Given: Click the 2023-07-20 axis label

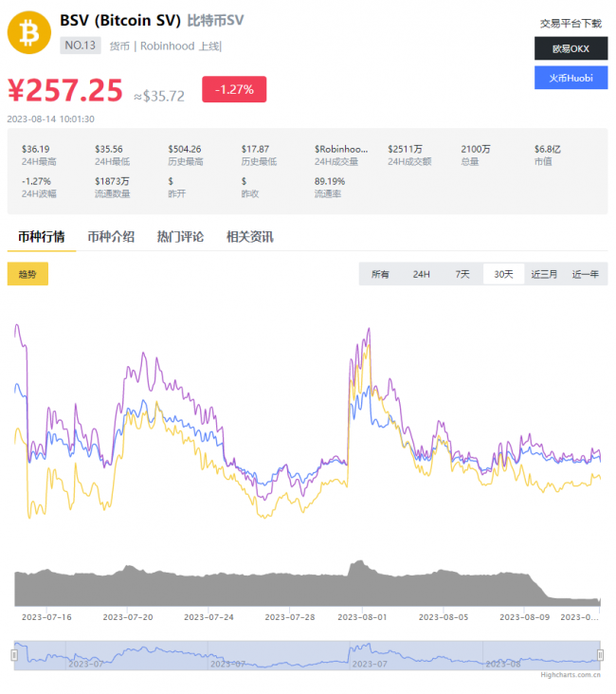Looking at the screenshot, I should click(128, 617).
